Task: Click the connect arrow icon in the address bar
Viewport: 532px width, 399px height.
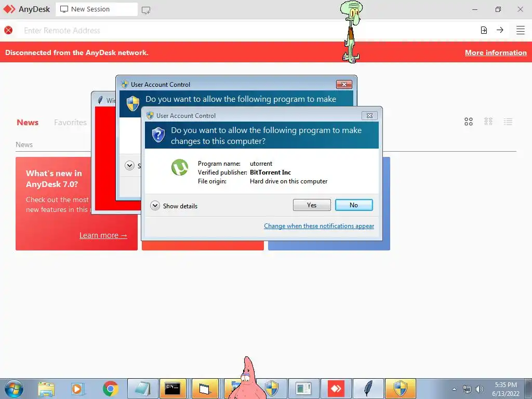Action: pyautogui.click(x=500, y=30)
